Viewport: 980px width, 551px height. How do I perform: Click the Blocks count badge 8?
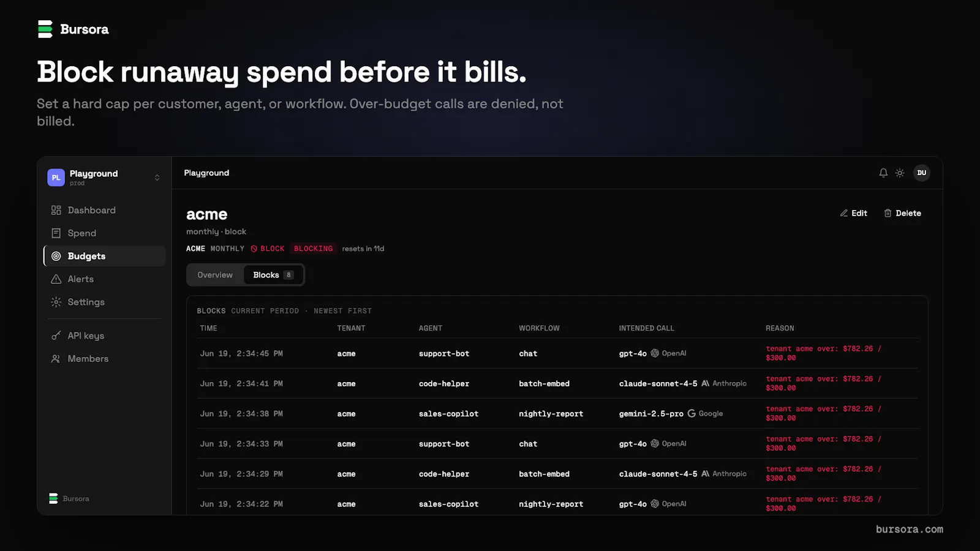coord(288,275)
